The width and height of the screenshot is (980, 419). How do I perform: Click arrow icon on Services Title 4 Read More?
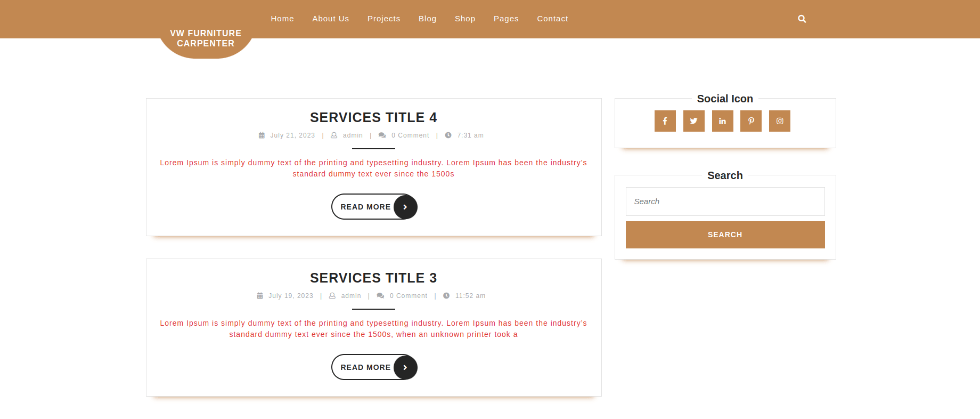[405, 207]
